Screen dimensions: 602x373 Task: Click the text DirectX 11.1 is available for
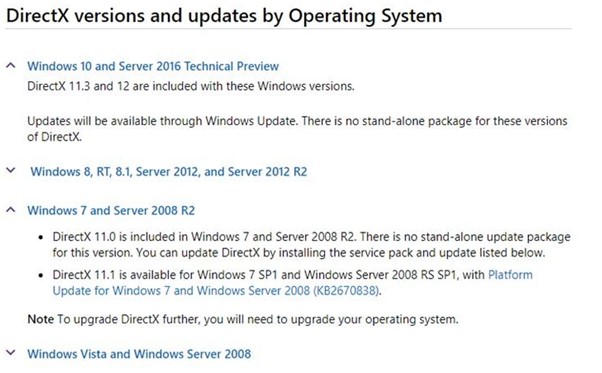[123, 275]
